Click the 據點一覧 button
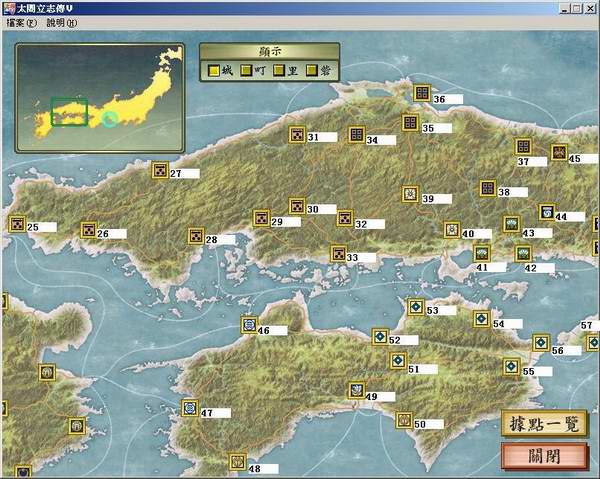The width and height of the screenshot is (600, 479). pos(545,423)
